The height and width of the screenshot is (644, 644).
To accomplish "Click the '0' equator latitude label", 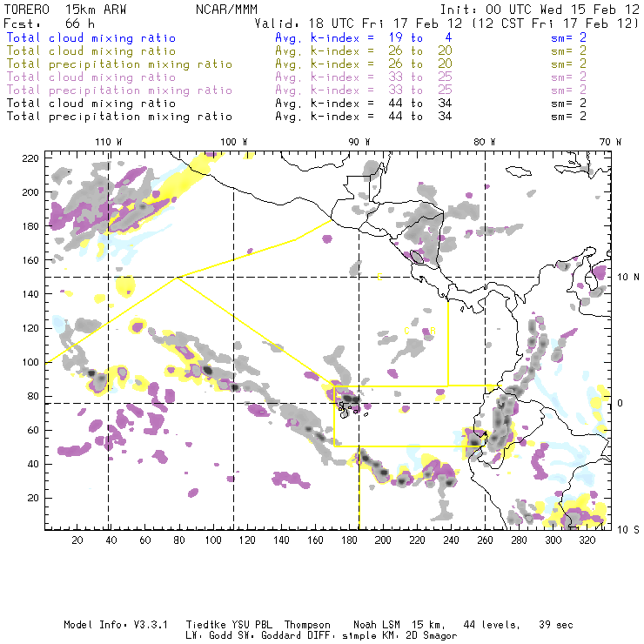I will (x=621, y=403).
